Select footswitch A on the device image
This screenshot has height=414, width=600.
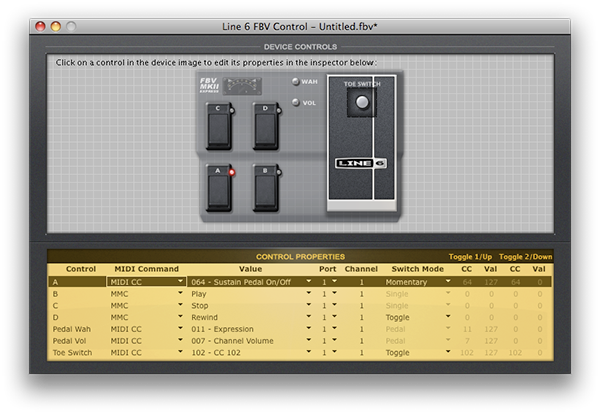pos(219,188)
